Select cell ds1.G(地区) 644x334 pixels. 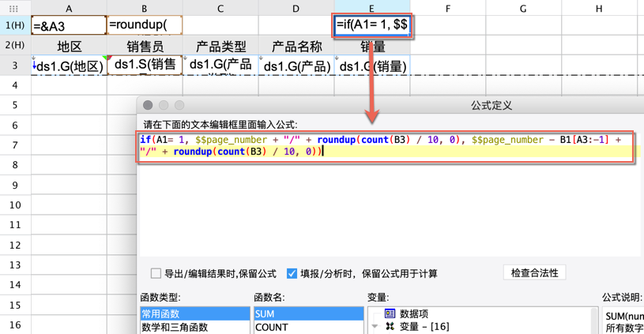69,66
